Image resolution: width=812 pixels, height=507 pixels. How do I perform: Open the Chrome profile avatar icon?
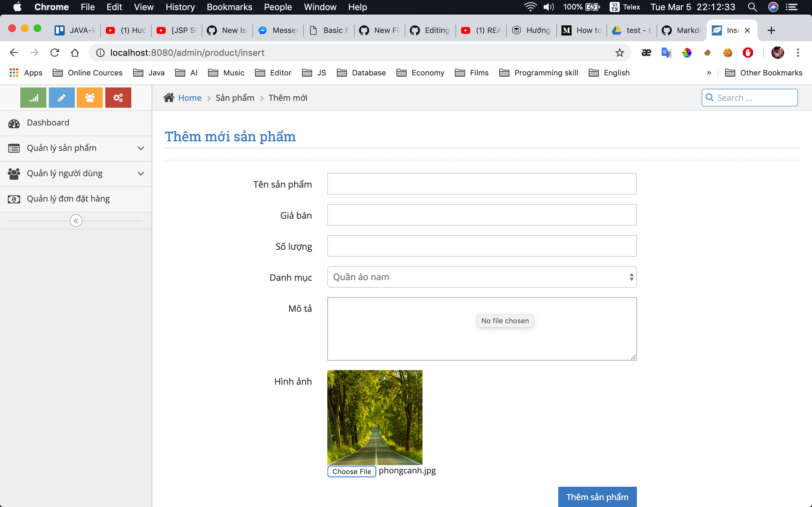pos(777,52)
